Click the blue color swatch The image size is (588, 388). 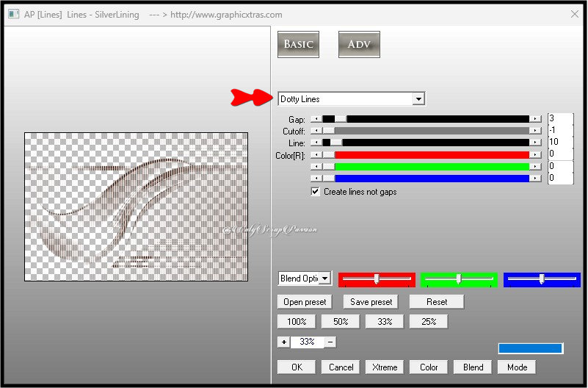(530, 348)
